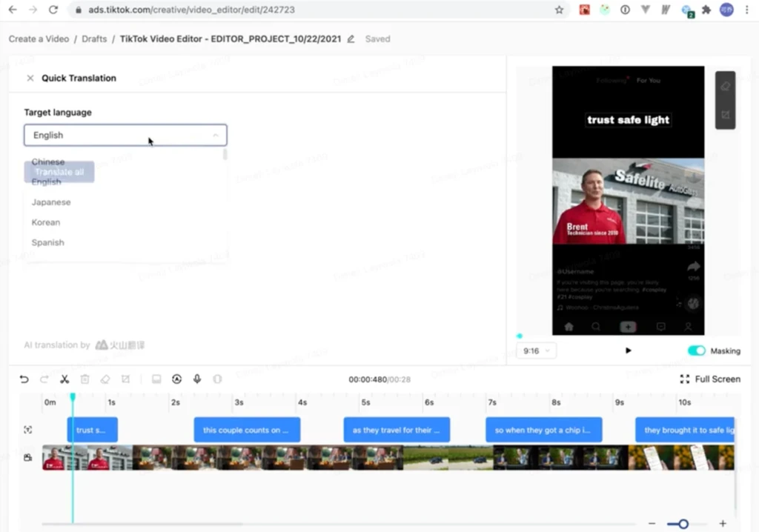Toggle the Masking switch
The height and width of the screenshot is (532, 759).
tap(697, 350)
